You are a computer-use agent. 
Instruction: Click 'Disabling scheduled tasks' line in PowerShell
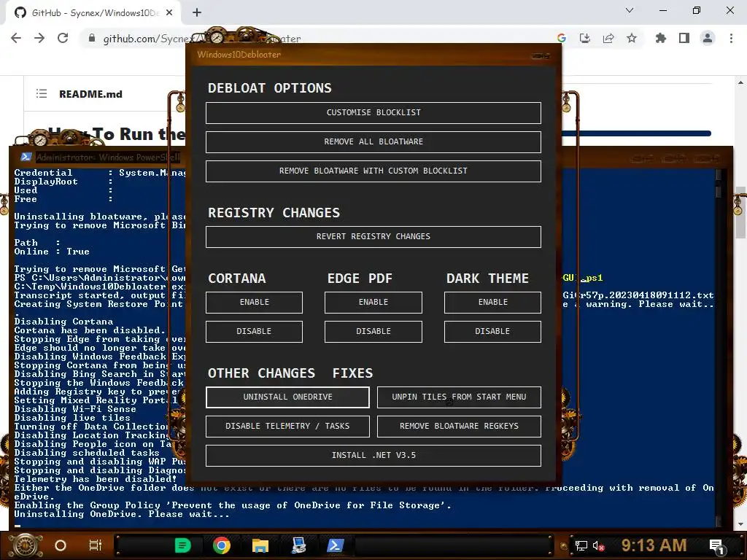point(87,453)
